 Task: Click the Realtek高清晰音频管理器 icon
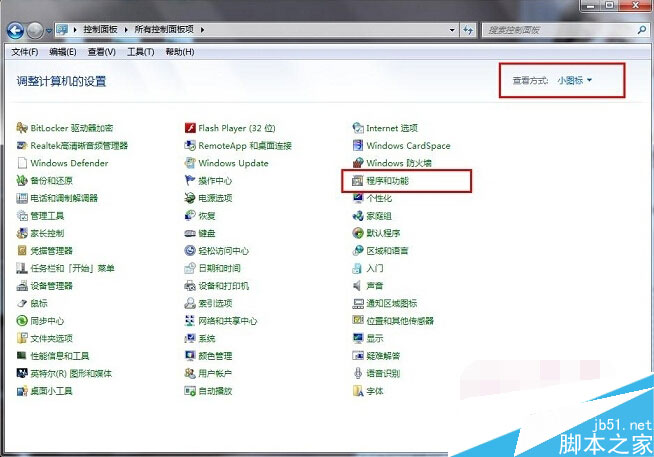[x=22, y=146]
